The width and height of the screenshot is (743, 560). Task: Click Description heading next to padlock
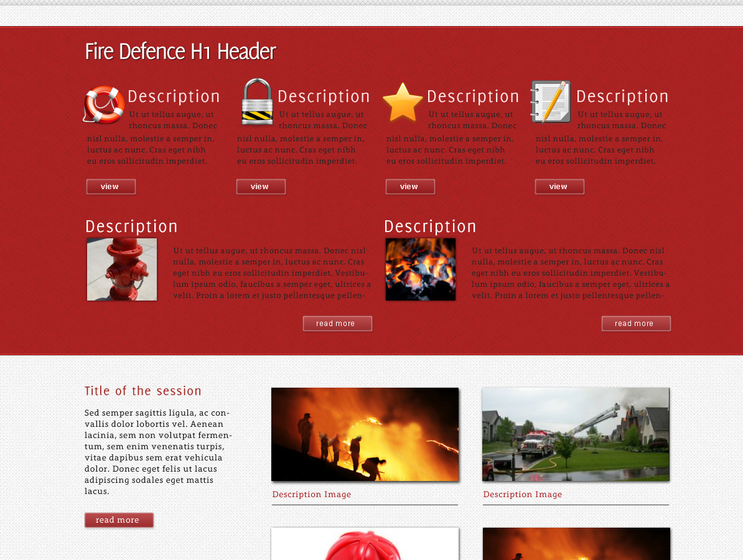(324, 96)
